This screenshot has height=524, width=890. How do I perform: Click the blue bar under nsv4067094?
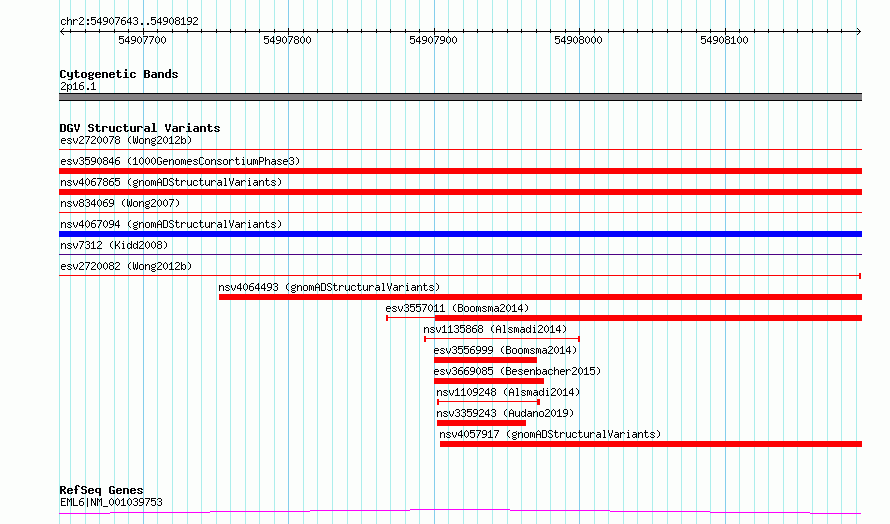(x=460, y=234)
